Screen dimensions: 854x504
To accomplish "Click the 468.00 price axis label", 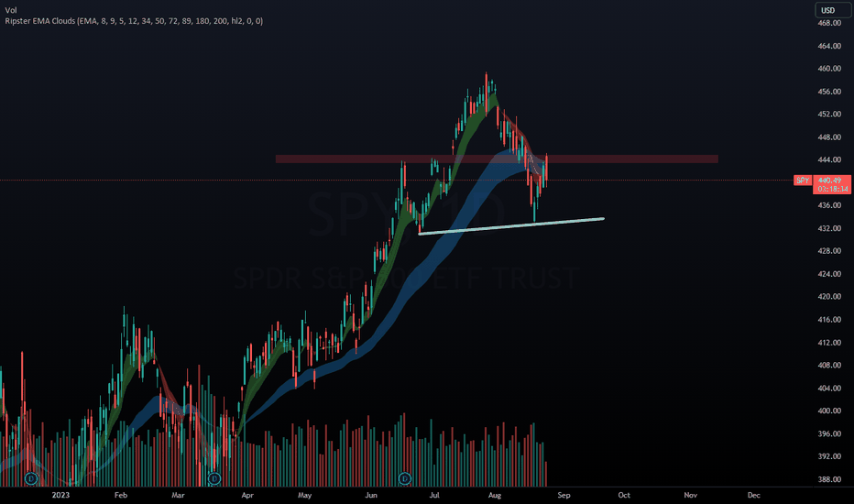I will (829, 24).
